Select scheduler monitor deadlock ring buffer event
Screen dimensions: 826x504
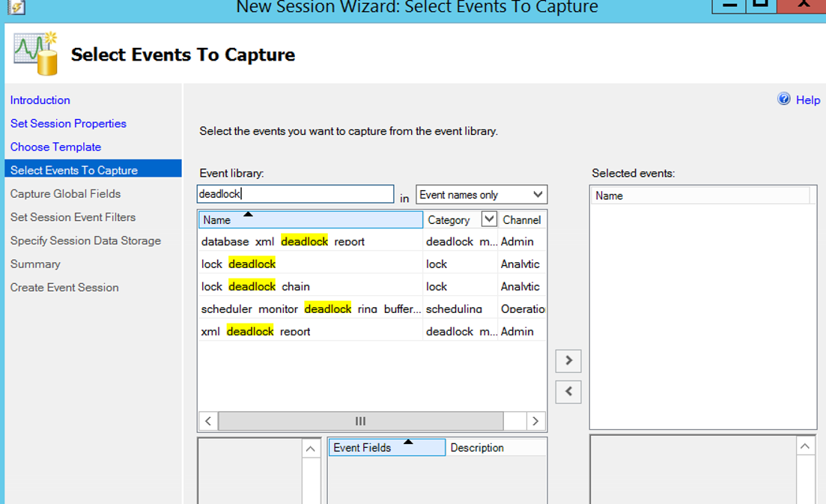click(x=309, y=309)
